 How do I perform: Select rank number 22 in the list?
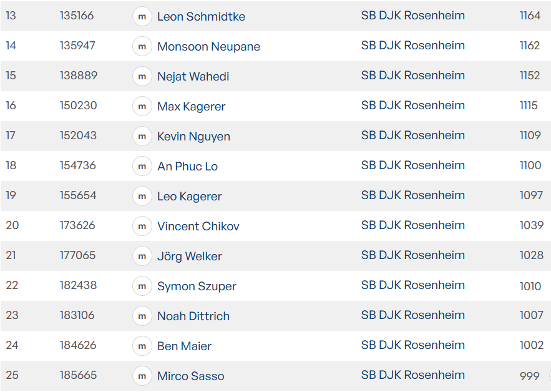[x=12, y=285]
